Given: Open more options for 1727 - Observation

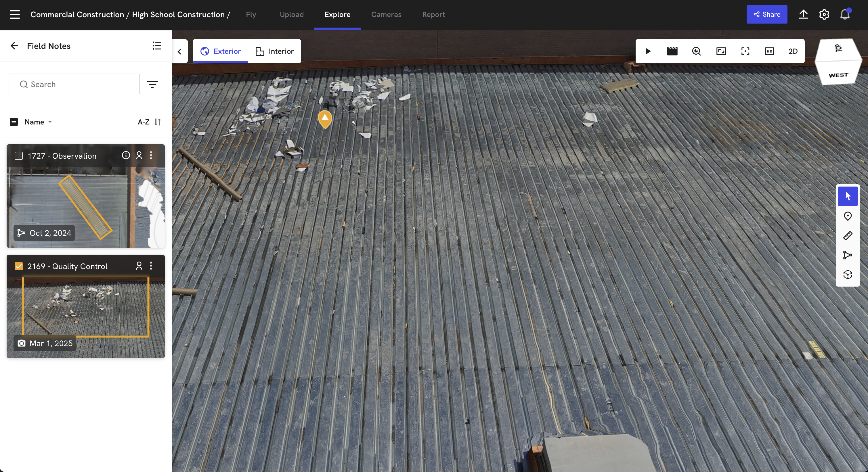Looking at the screenshot, I should [151, 155].
